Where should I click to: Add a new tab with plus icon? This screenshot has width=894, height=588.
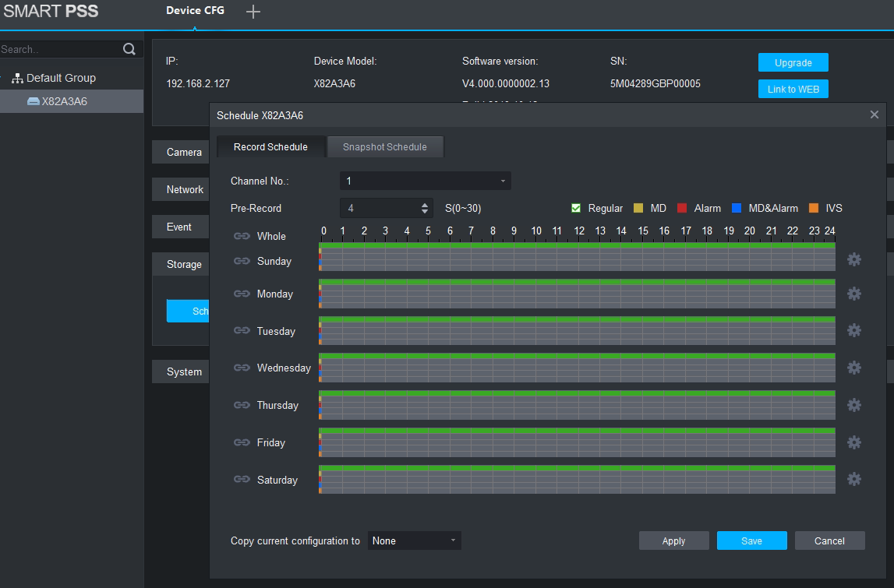click(253, 12)
